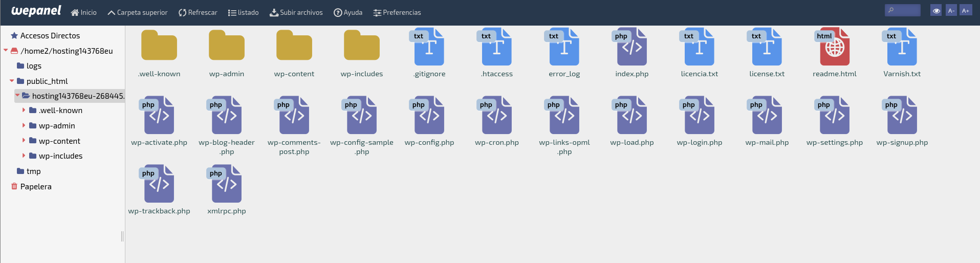Select the .gitignore file icon
Image resolution: width=980 pixels, height=263 pixels.
pyautogui.click(x=426, y=47)
